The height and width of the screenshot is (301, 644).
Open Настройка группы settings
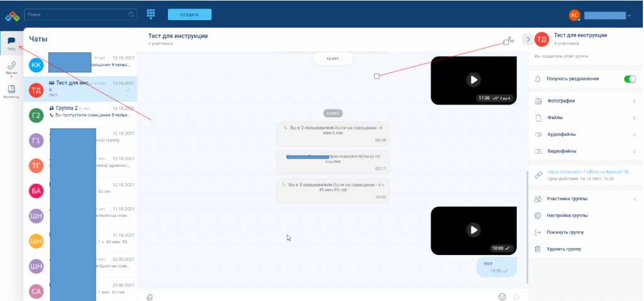pyautogui.click(x=566, y=216)
